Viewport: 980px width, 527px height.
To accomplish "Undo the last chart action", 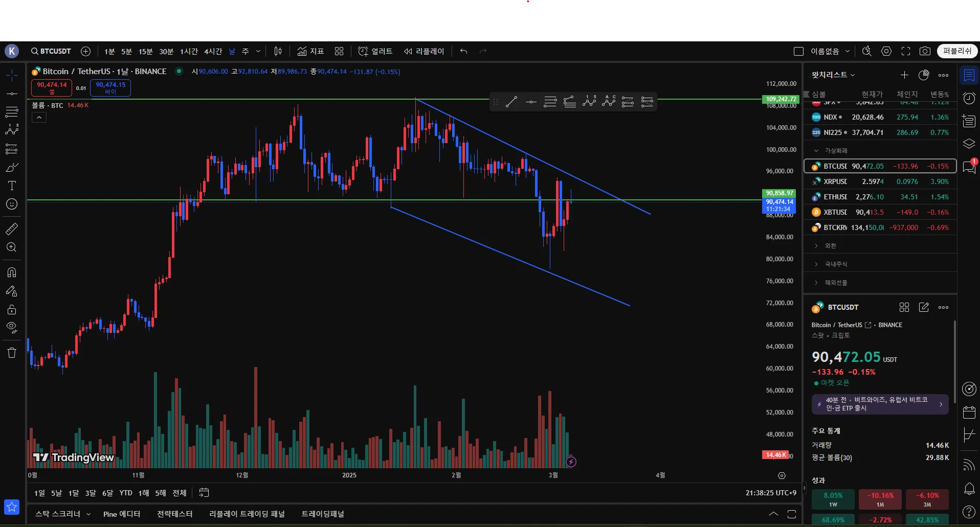I will pyautogui.click(x=463, y=51).
